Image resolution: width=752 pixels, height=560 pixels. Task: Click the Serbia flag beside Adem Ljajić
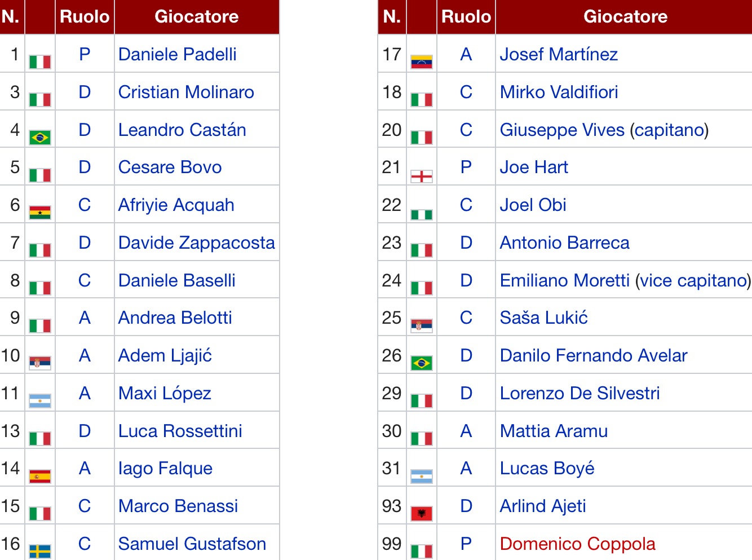(40, 363)
